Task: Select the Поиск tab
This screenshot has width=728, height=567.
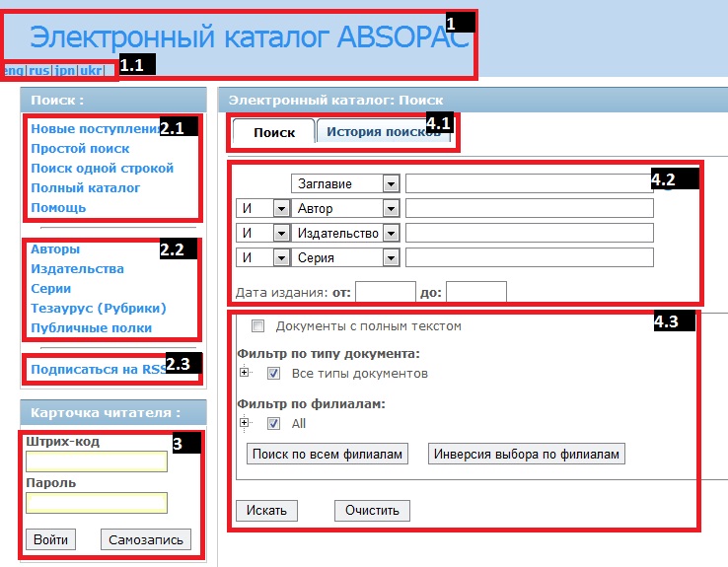Action: (273, 132)
